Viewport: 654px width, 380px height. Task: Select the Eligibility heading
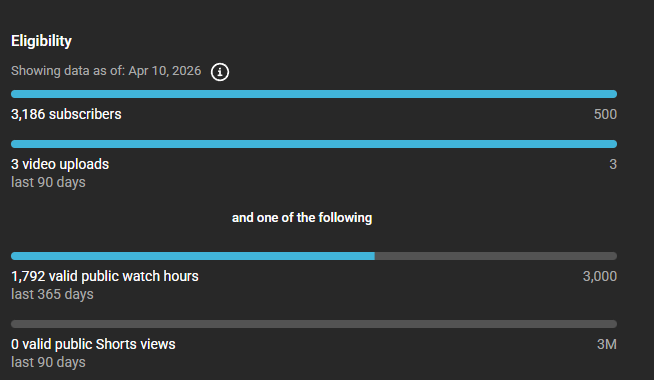click(x=41, y=41)
